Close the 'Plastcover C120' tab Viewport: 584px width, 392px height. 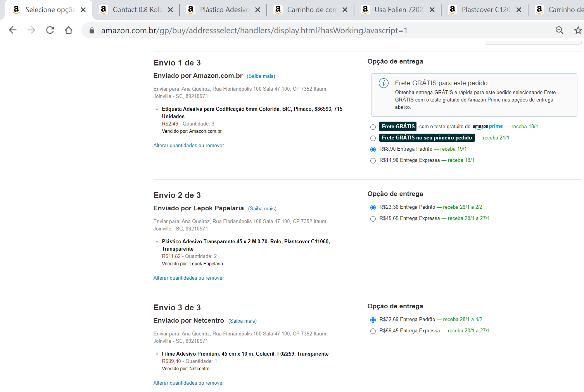pos(519,10)
